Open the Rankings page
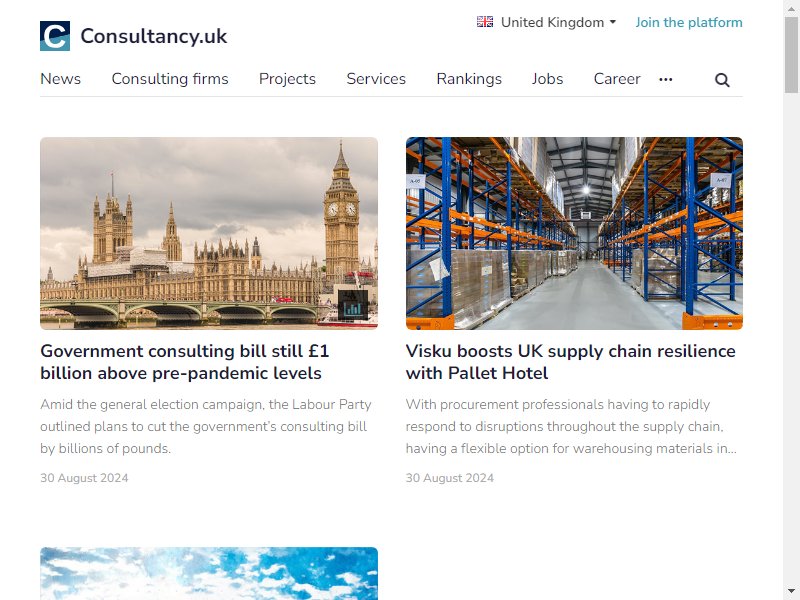 (469, 79)
